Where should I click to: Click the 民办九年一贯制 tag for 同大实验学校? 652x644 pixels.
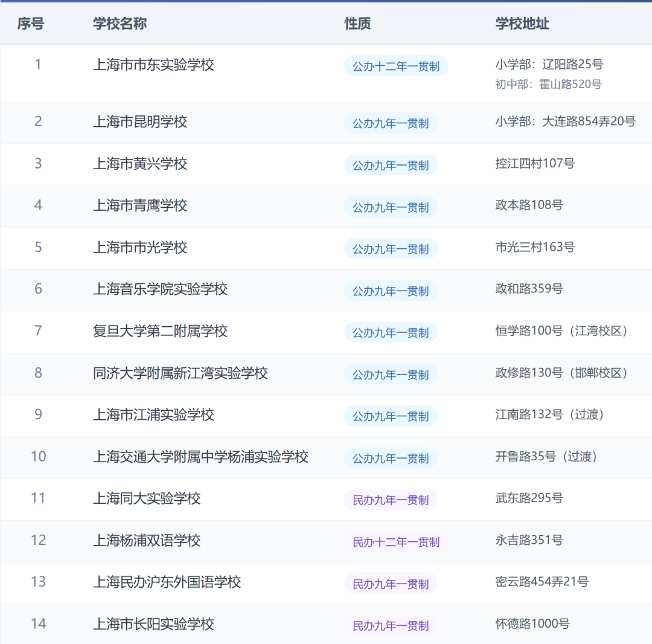click(x=391, y=500)
